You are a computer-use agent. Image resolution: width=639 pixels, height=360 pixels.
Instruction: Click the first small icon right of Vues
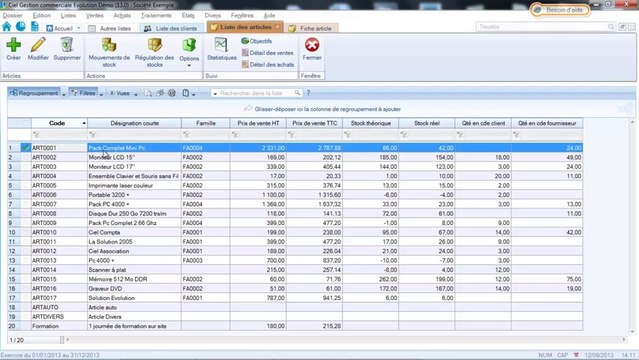click(148, 93)
